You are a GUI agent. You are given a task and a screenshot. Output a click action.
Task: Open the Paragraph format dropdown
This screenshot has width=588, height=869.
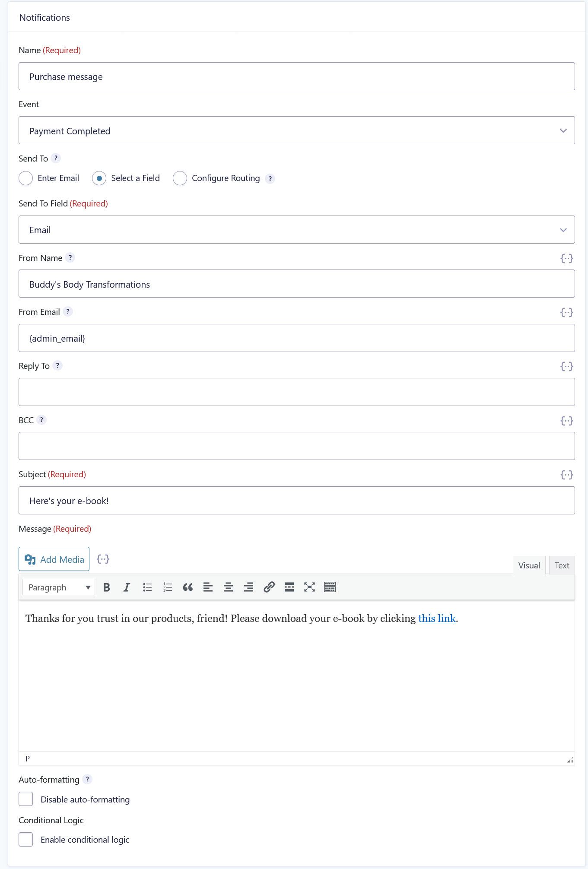tap(59, 587)
